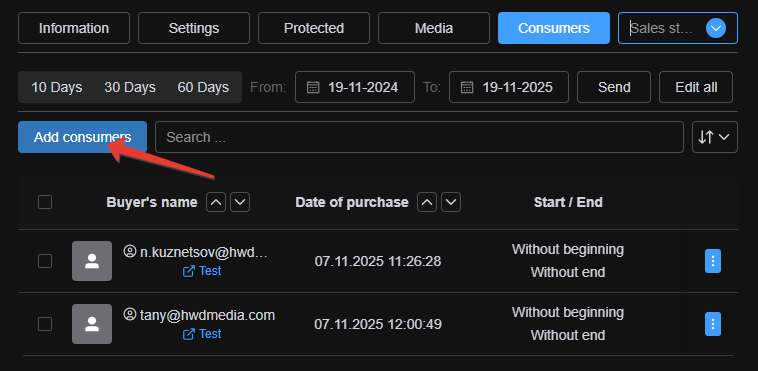Sort Date of purchase descending

(451, 202)
